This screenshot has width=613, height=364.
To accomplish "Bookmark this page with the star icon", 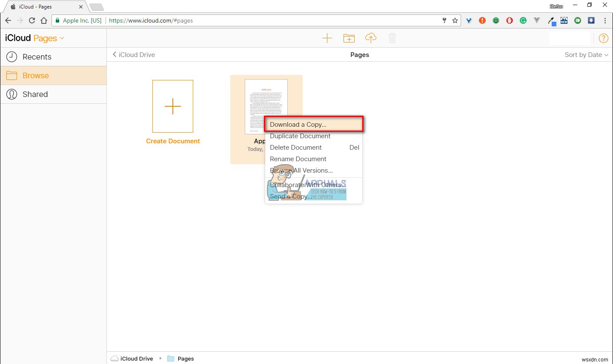I will coord(455,20).
